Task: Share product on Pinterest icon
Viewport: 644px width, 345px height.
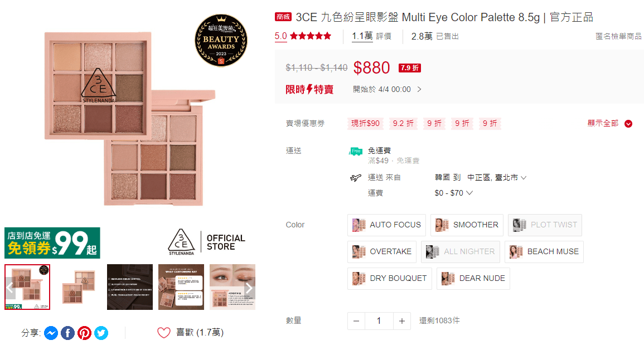Action: click(x=85, y=333)
